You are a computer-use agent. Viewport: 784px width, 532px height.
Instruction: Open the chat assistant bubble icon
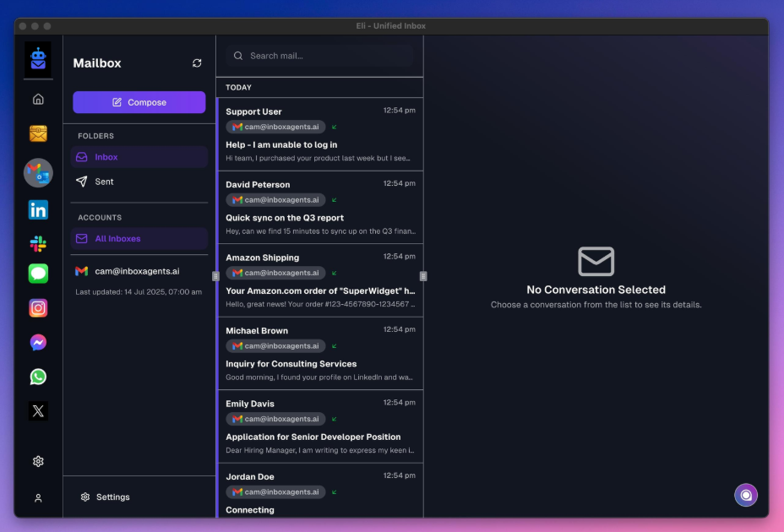745,495
